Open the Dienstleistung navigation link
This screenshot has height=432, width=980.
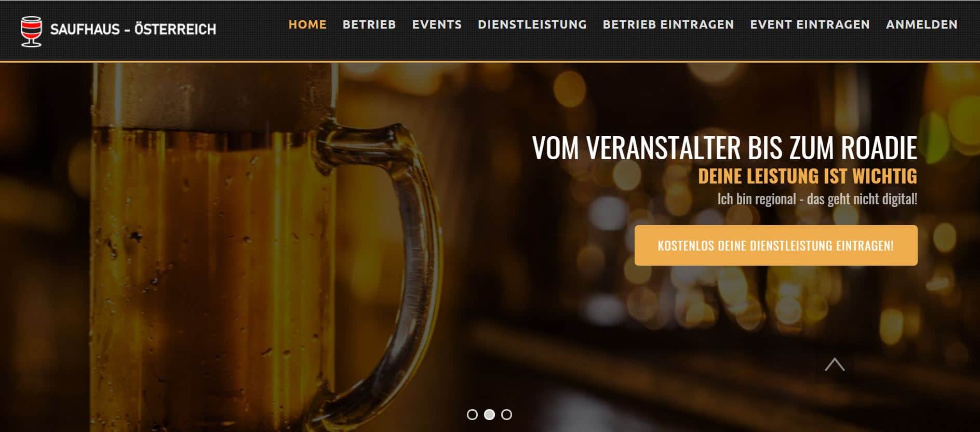(x=532, y=24)
